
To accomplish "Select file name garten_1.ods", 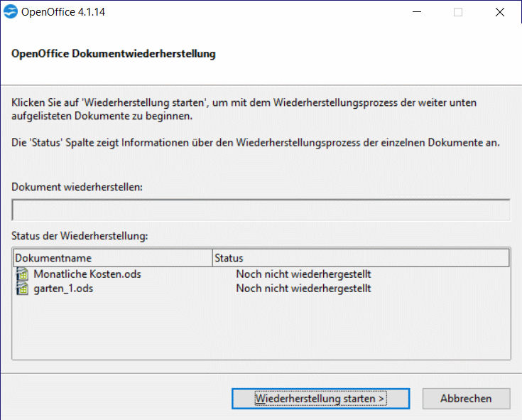I will (63, 289).
